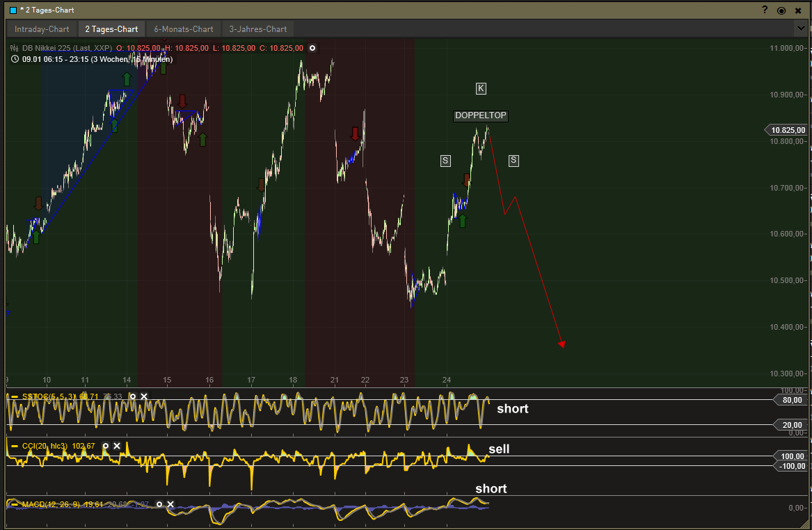Click the SSTOC(5, 5, 3) indicator label

click(x=49, y=396)
